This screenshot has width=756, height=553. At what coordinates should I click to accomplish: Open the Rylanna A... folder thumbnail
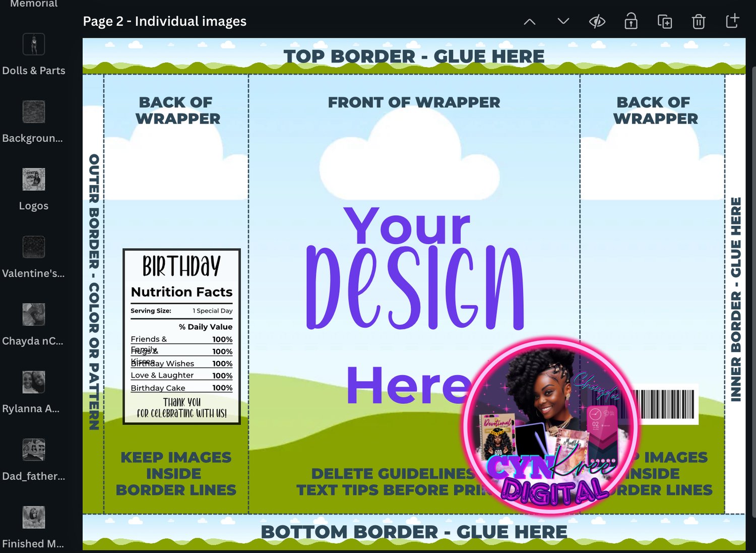point(34,382)
